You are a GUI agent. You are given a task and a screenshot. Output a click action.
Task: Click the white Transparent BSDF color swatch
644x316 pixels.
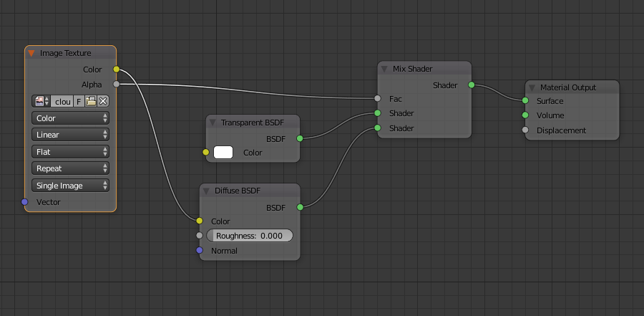(223, 153)
